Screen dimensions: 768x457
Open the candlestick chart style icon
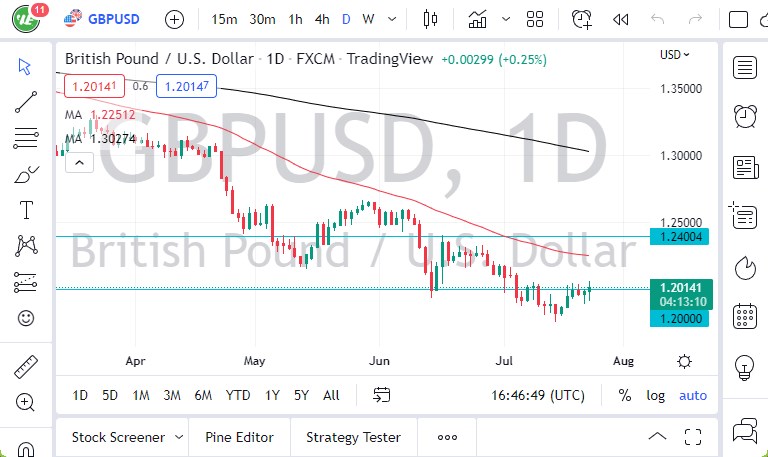(x=432, y=19)
